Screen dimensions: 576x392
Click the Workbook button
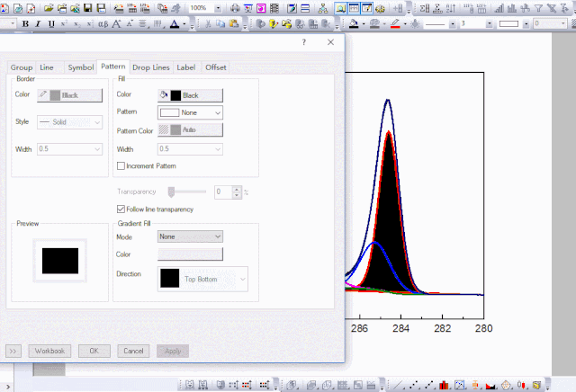(x=49, y=351)
